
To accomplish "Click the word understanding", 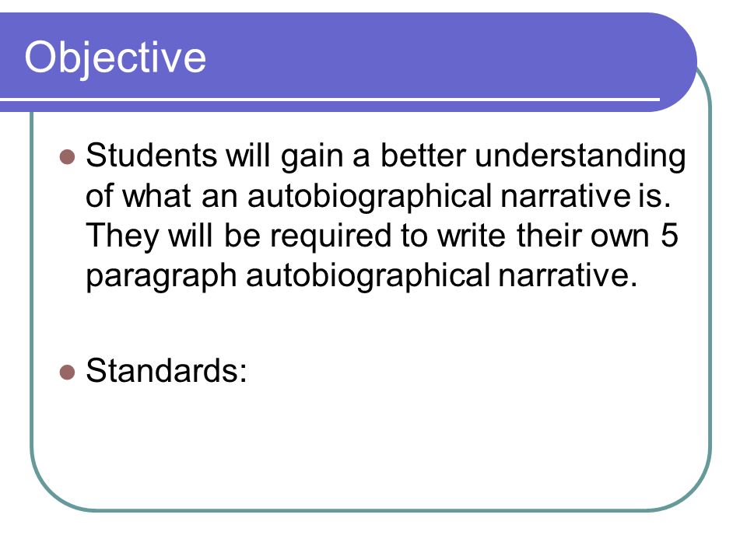I will coord(580,157).
